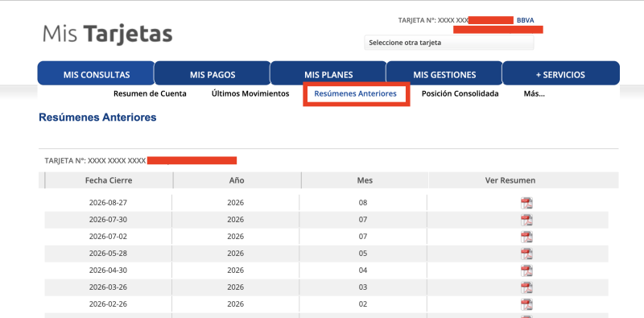The image size is (644, 318).
Task: Click the Fecha Cierre column header
Action: coord(109,180)
